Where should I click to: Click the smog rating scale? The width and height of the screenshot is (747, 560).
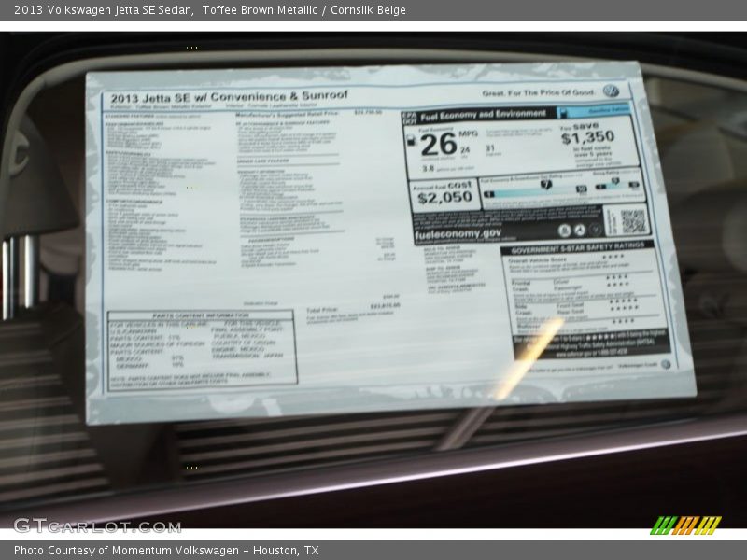614,185
